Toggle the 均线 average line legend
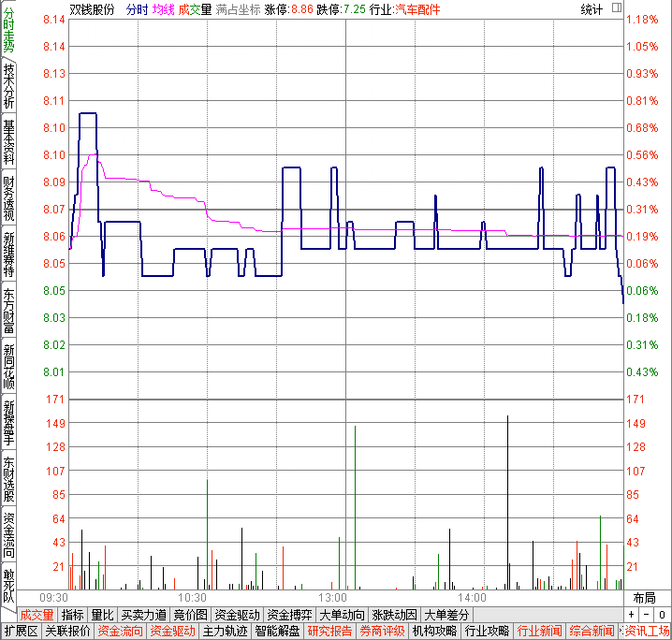The image size is (672, 640). [x=163, y=9]
